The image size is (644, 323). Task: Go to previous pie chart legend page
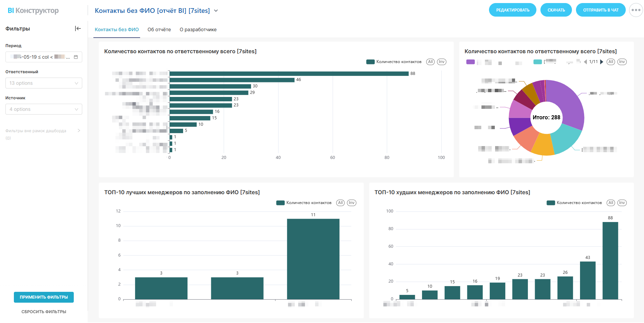tap(585, 62)
